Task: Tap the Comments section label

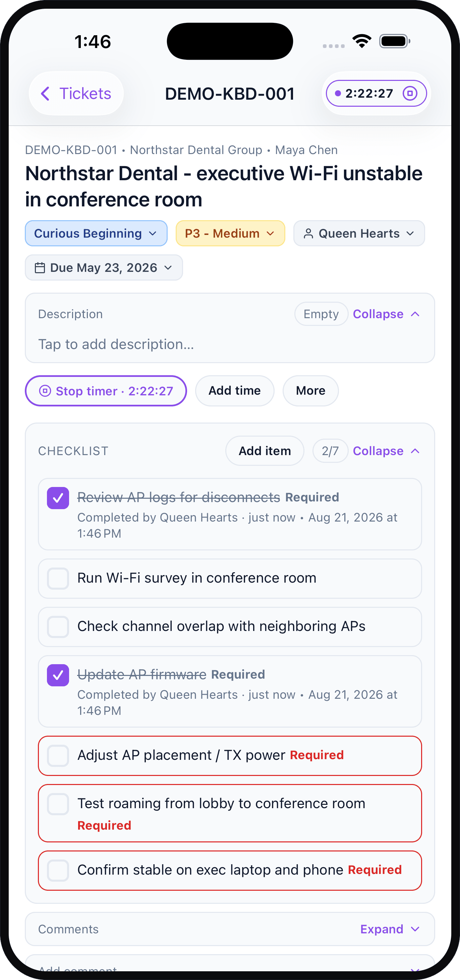Action: (x=68, y=929)
